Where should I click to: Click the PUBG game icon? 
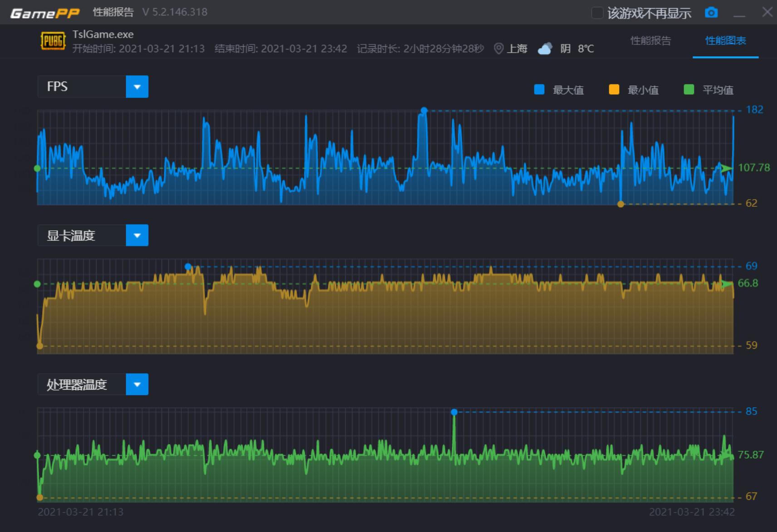(x=53, y=41)
